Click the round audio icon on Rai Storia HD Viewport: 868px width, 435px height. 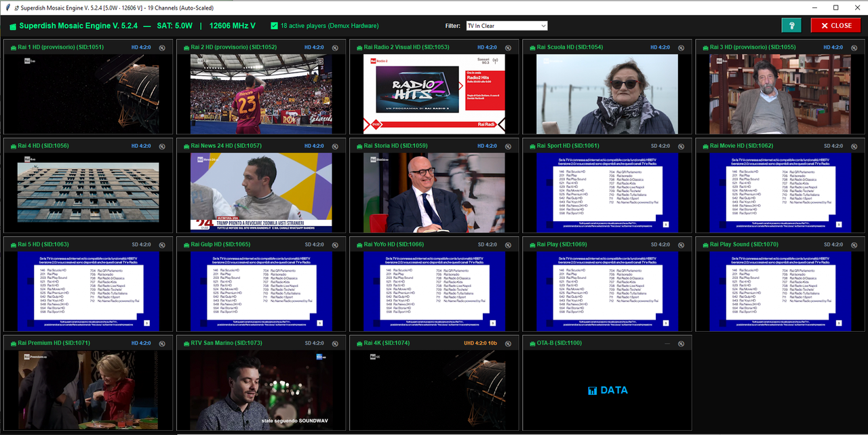(508, 146)
